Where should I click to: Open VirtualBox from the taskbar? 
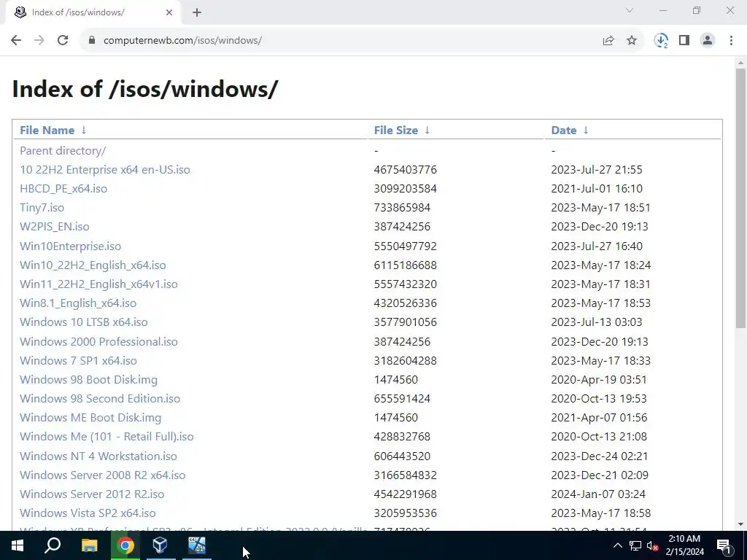160,545
